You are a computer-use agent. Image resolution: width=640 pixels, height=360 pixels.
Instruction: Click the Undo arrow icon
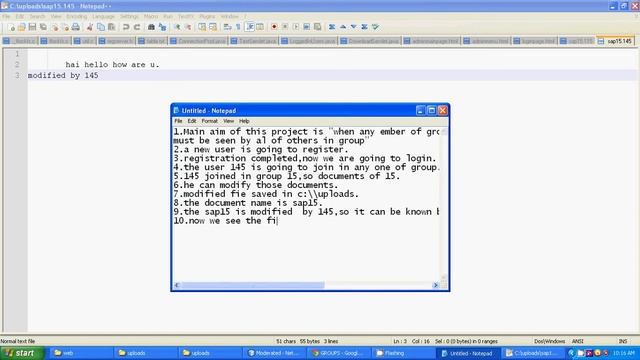[x=126, y=27]
